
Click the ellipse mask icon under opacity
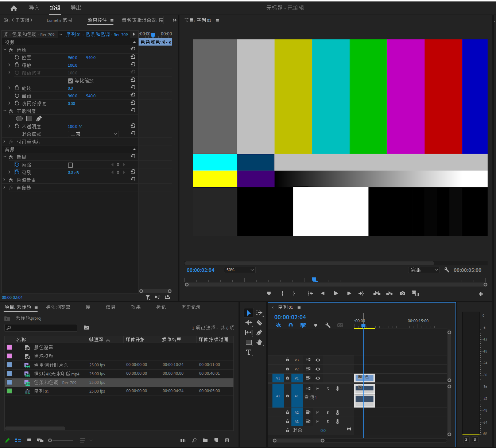coord(19,118)
